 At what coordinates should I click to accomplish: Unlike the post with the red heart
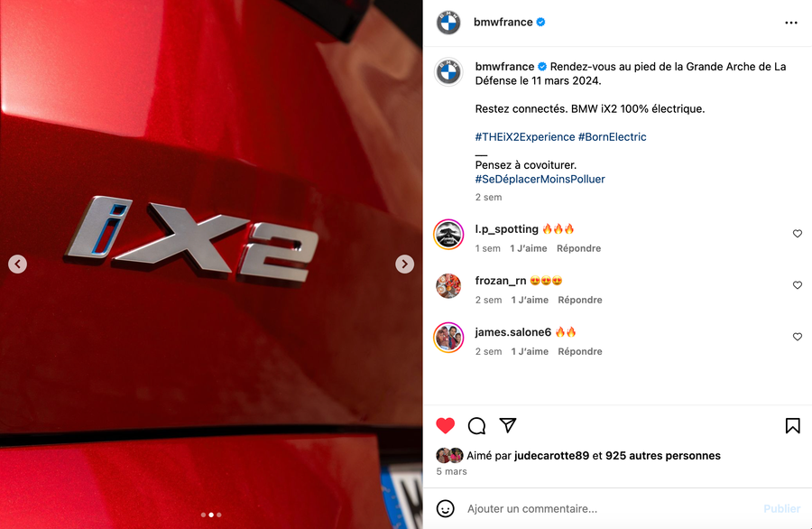click(x=446, y=425)
